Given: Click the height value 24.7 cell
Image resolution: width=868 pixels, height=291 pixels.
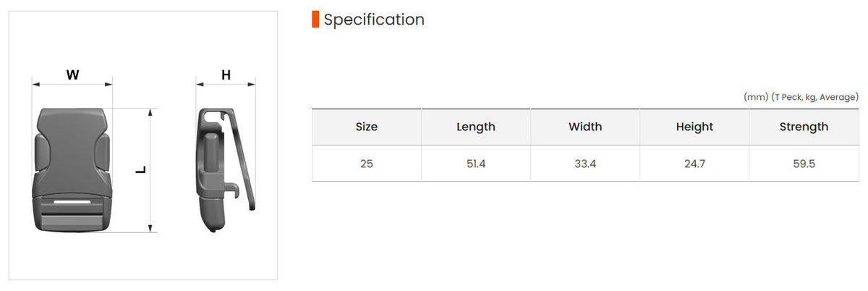Looking at the screenshot, I should tap(694, 164).
